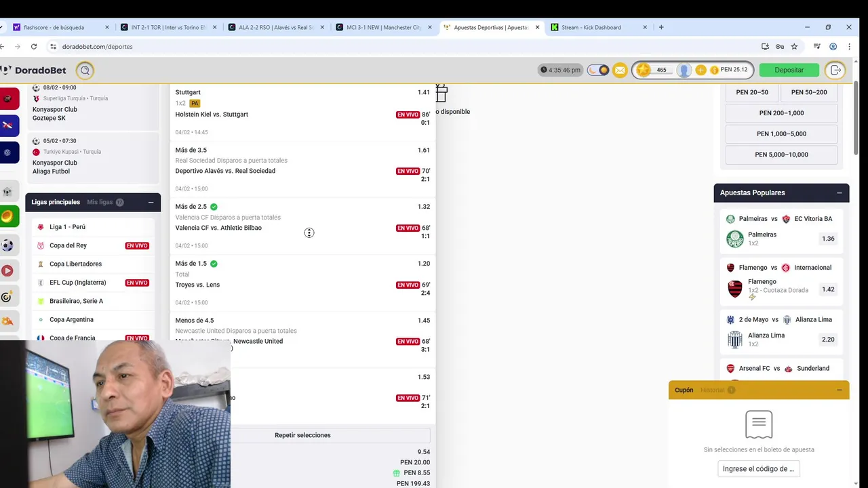Click the green check next to Más de 2.5
The width and height of the screenshot is (868, 488).
pos(214,207)
